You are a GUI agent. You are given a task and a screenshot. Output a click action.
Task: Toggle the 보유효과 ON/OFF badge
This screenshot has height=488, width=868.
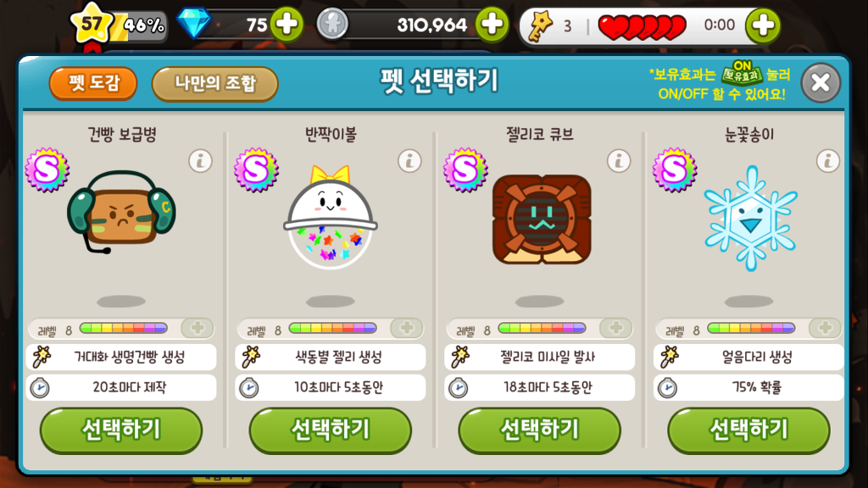pyautogui.click(x=742, y=73)
